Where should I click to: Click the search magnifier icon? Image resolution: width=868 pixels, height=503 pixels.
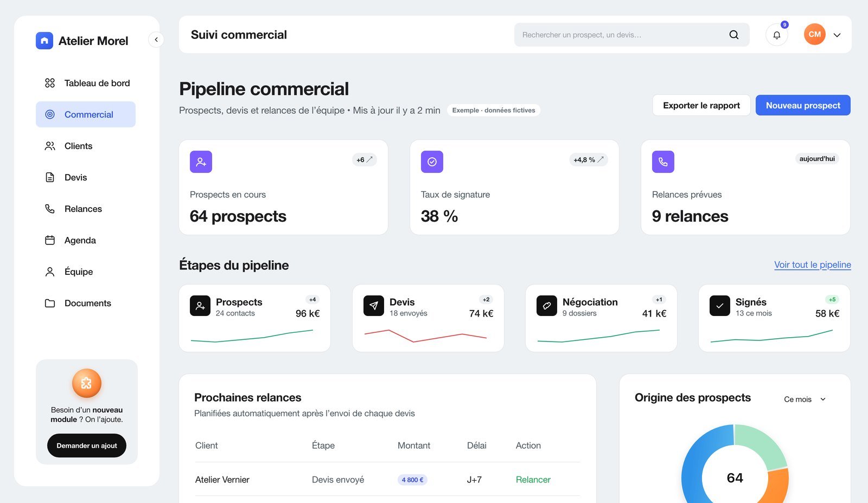tap(734, 35)
